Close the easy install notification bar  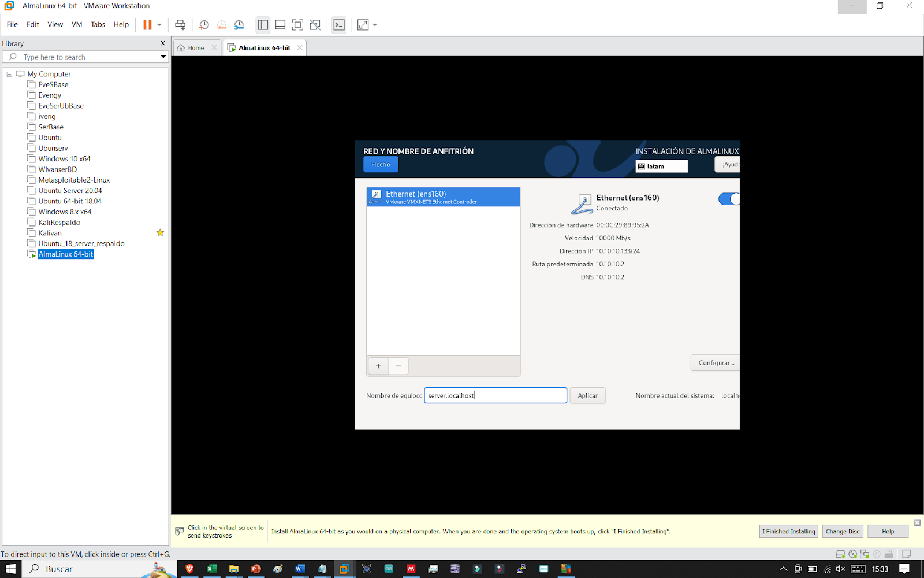[917, 523]
